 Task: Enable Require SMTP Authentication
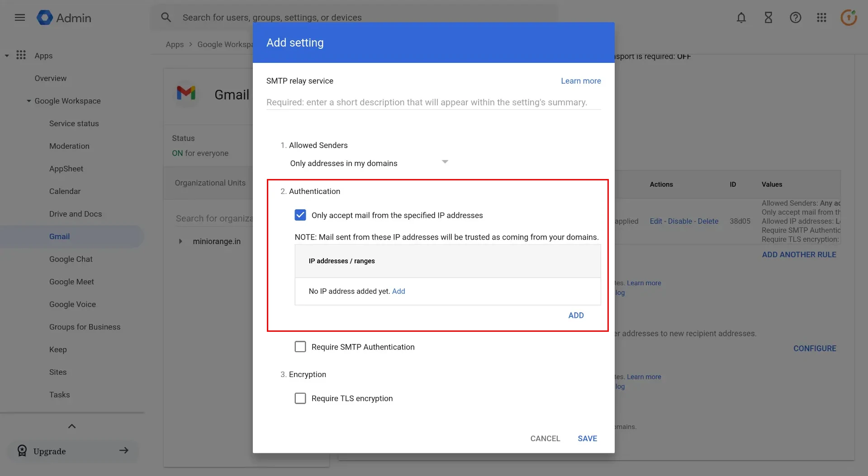pos(300,346)
